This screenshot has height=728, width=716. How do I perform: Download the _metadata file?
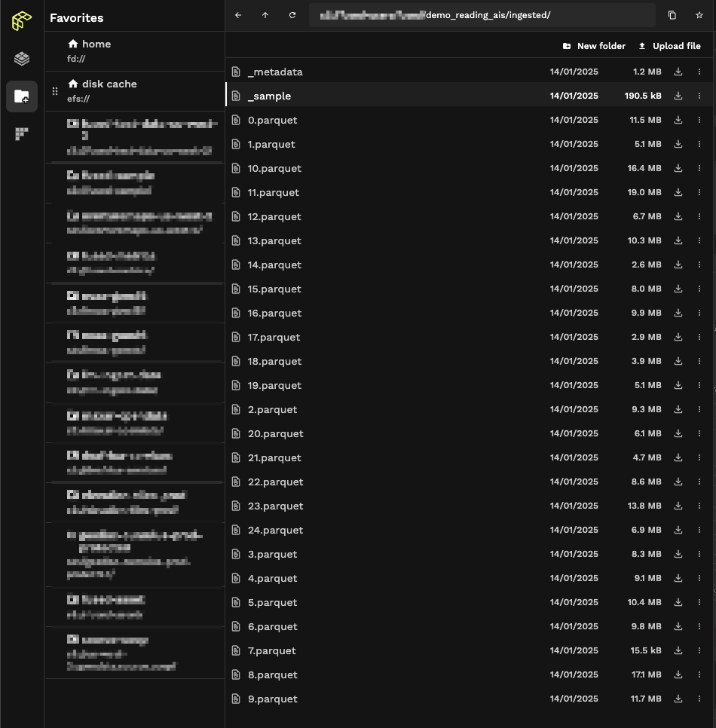(x=678, y=72)
